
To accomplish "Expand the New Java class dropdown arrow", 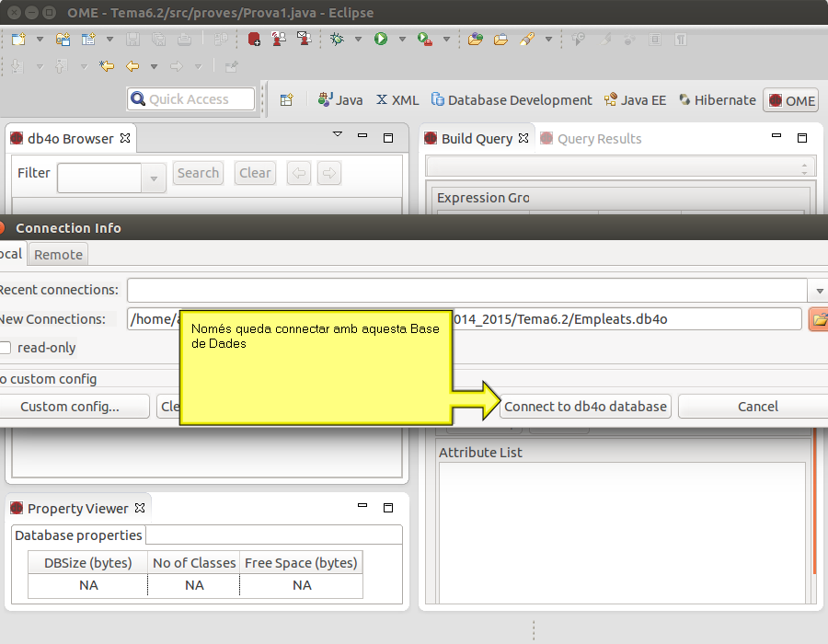I will point(109,39).
